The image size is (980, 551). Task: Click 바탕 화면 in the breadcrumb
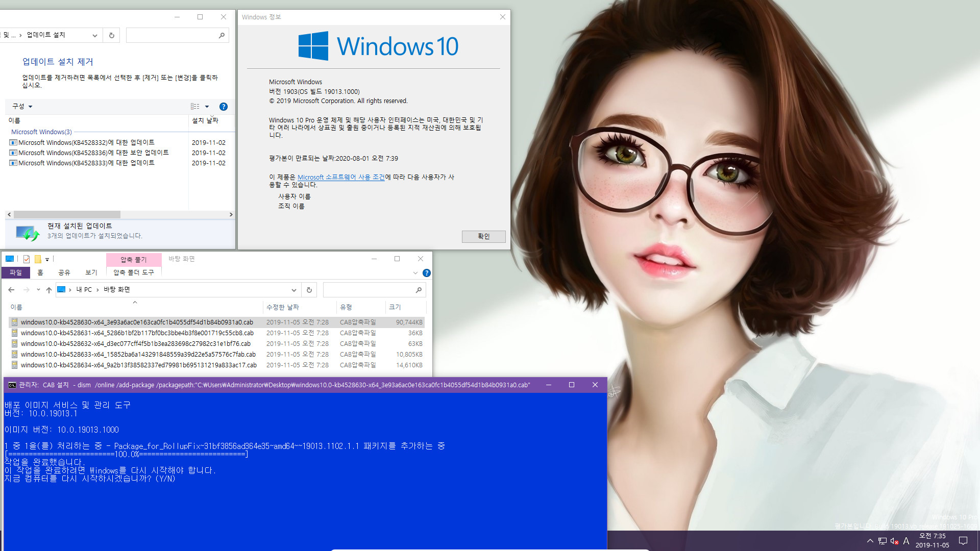pos(117,289)
